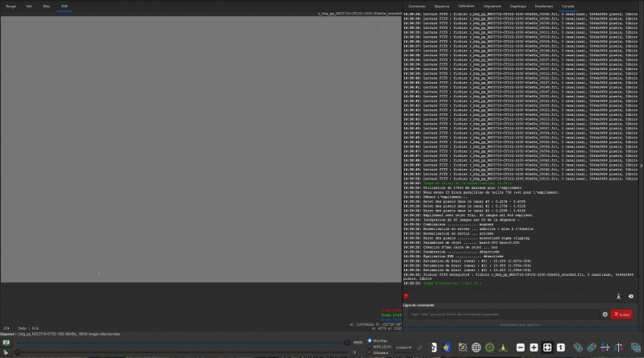Open the Calibration tab
This screenshot has width=644, height=358.
click(x=466, y=6)
